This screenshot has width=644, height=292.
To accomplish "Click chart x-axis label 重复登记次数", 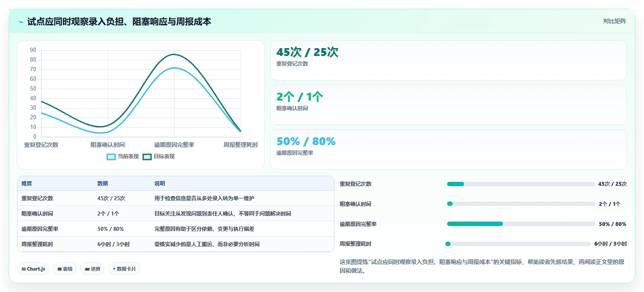I will click(x=41, y=145).
